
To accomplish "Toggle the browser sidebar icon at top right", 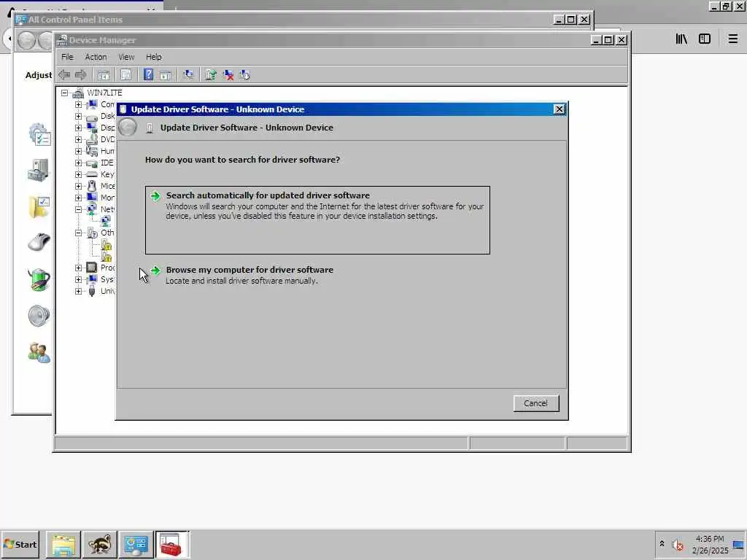I will [x=705, y=39].
